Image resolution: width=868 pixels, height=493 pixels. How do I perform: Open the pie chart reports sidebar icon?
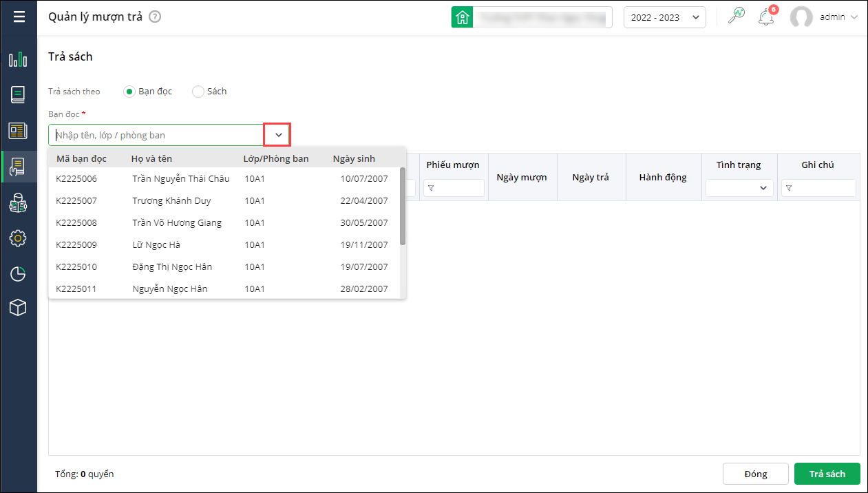(x=18, y=274)
